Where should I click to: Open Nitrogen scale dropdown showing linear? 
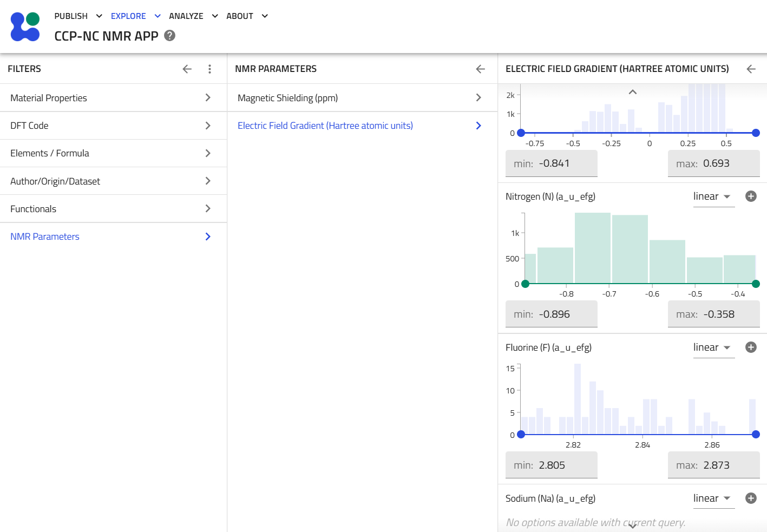coord(713,196)
